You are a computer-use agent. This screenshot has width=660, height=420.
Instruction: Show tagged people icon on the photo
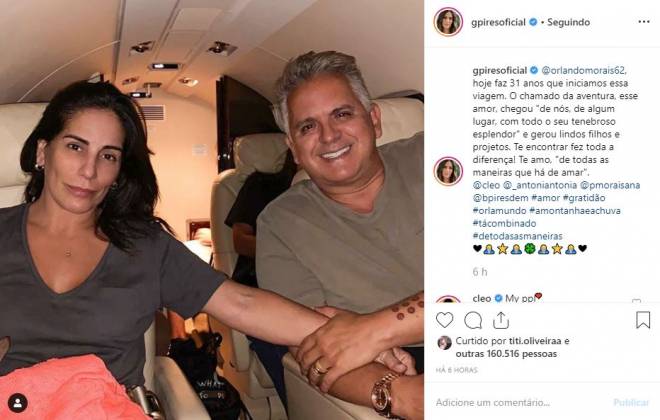(18, 403)
